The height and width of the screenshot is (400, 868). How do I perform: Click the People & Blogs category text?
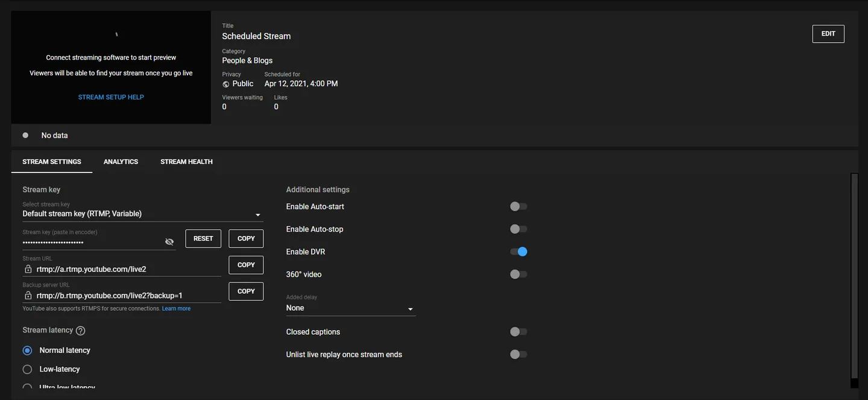click(x=247, y=60)
